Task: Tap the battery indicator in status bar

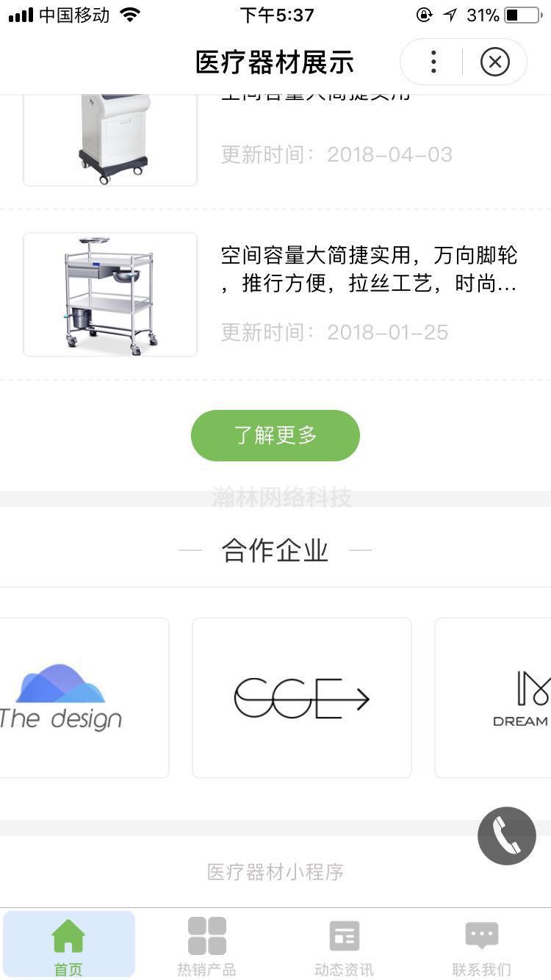Action: (522, 15)
